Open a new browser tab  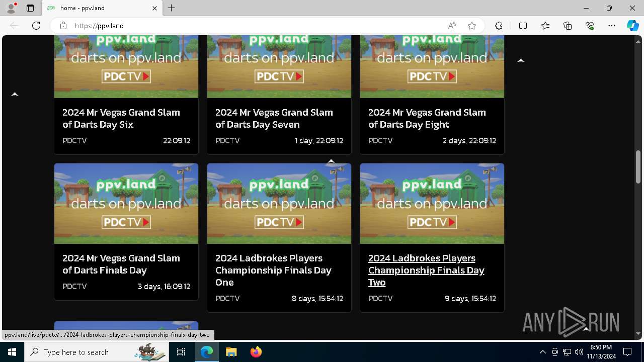(172, 8)
